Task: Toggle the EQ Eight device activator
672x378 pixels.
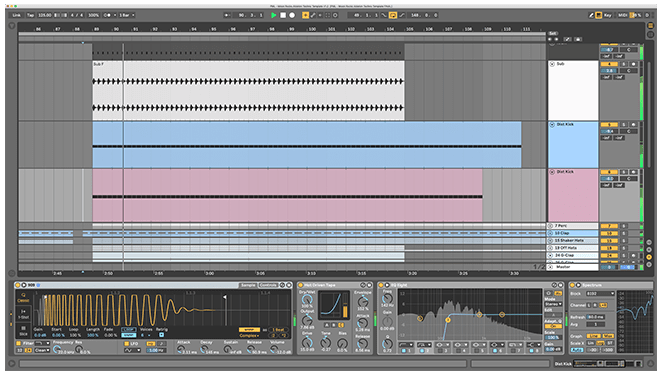Action: click(x=381, y=285)
